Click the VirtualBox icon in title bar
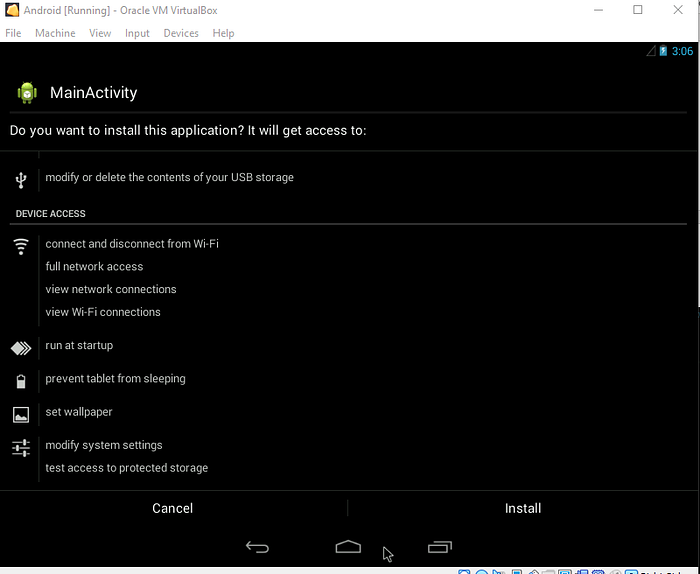 pyautogui.click(x=12, y=10)
